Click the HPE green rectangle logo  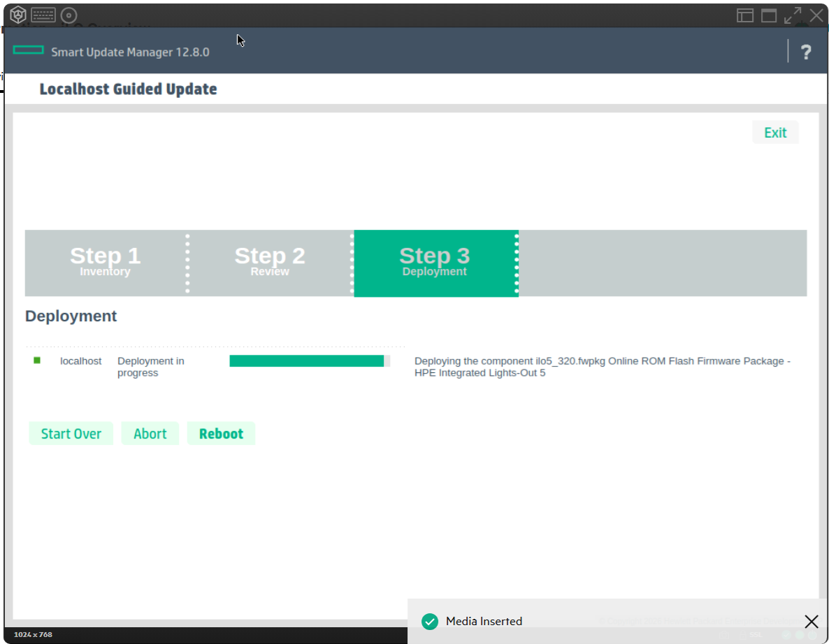coord(29,50)
